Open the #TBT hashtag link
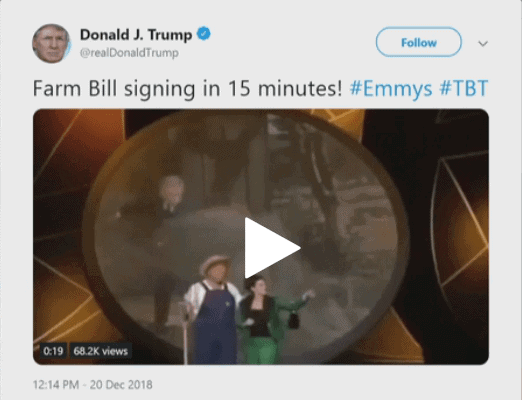522x400 pixels. point(464,89)
